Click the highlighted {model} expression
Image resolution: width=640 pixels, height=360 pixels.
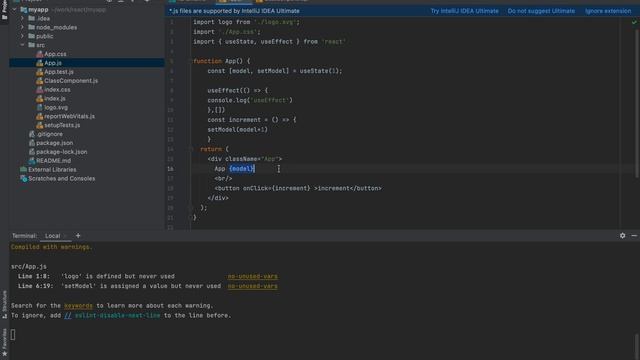pyautogui.click(x=242, y=169)
